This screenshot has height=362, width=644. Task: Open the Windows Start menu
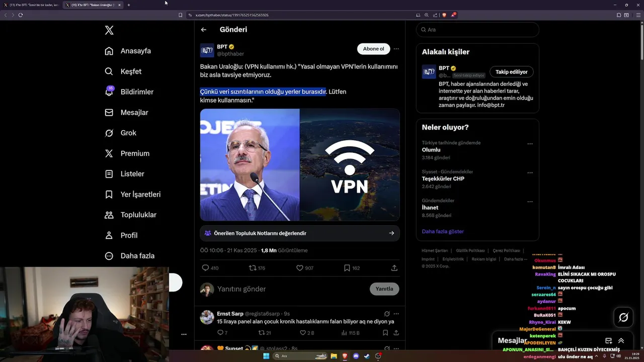pos(266,356)
